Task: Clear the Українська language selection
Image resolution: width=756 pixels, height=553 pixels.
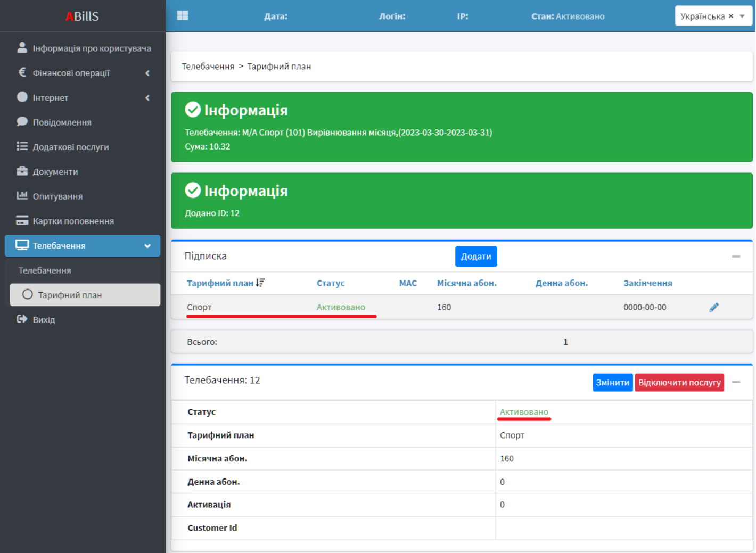Action: tap(731, 16)
